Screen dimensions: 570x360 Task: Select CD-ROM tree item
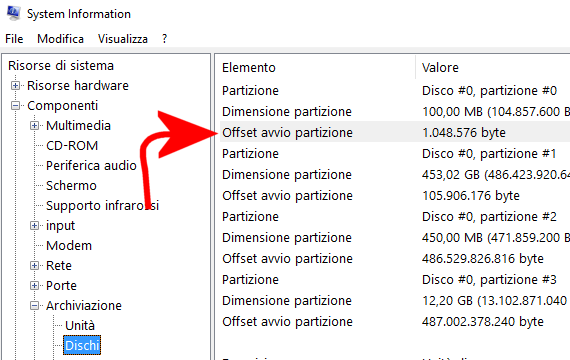(72, 146)
